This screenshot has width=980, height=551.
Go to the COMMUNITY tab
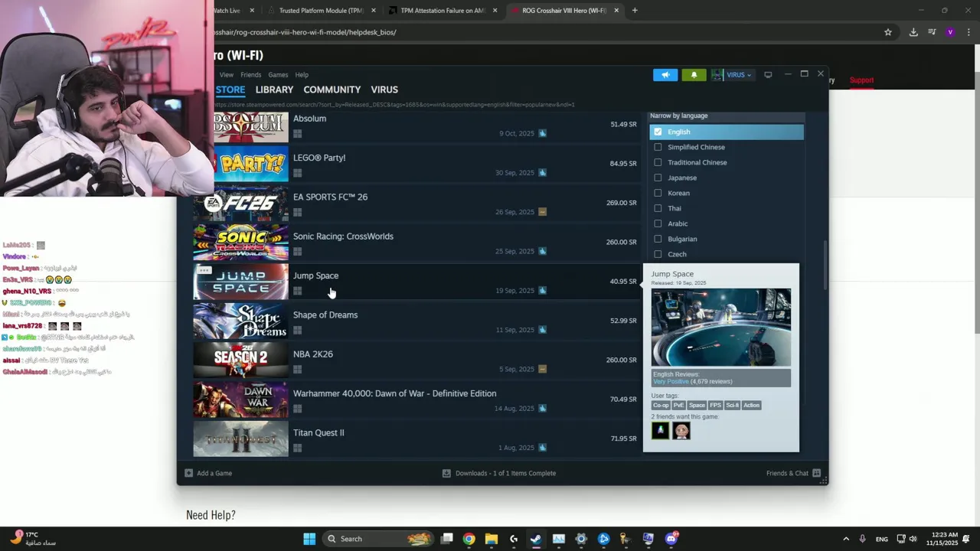point(332,90)
